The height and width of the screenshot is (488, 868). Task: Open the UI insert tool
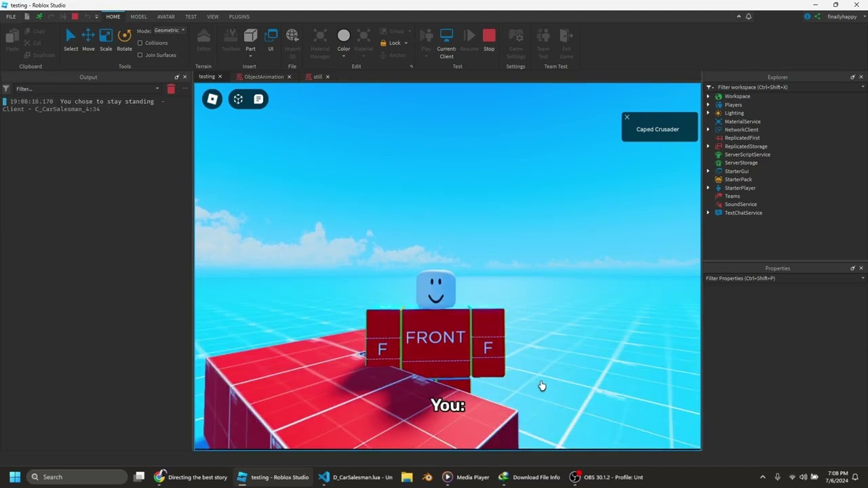coord(271,40)
